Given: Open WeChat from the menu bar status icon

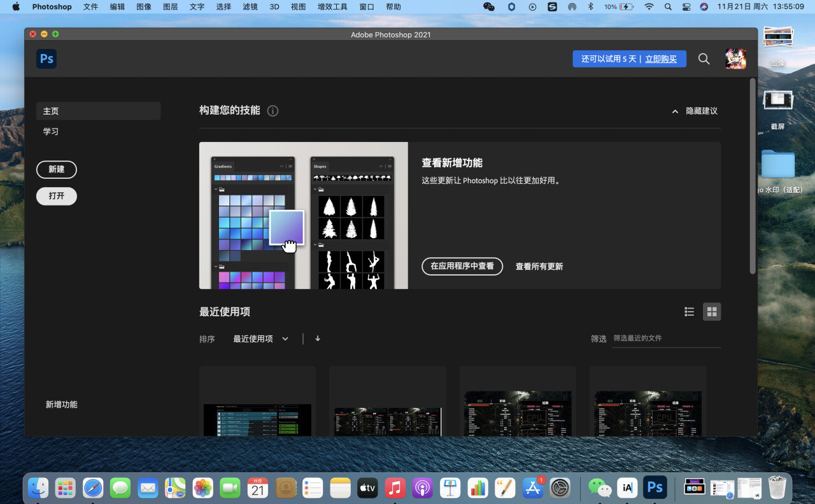Looking at the screenshot, I should coord(489,6).
